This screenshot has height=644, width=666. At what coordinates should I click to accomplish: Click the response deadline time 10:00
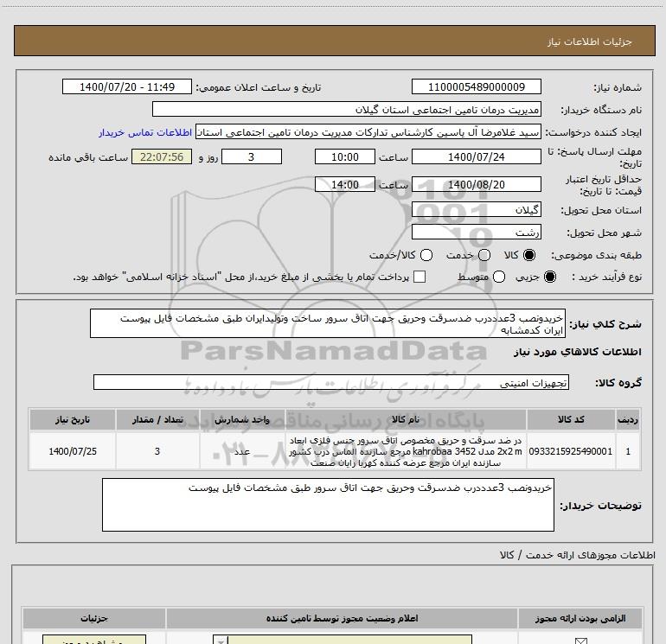pyautogui.click(x=345, y=156)
